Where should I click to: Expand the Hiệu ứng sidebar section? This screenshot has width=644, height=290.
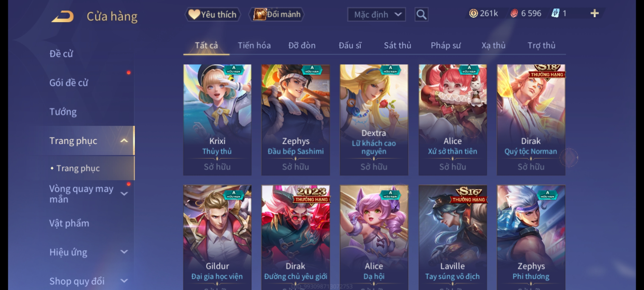pyautogui.click(x=124, y=252)
